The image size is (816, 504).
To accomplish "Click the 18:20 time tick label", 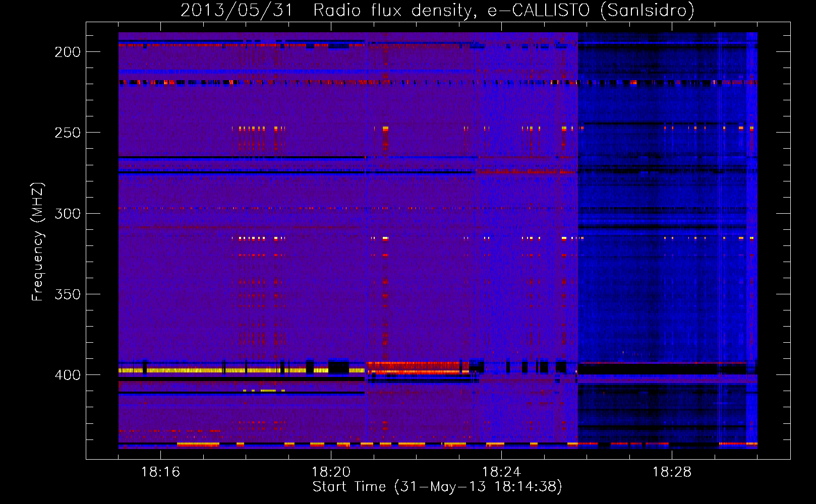I will (x=331, y=472).
